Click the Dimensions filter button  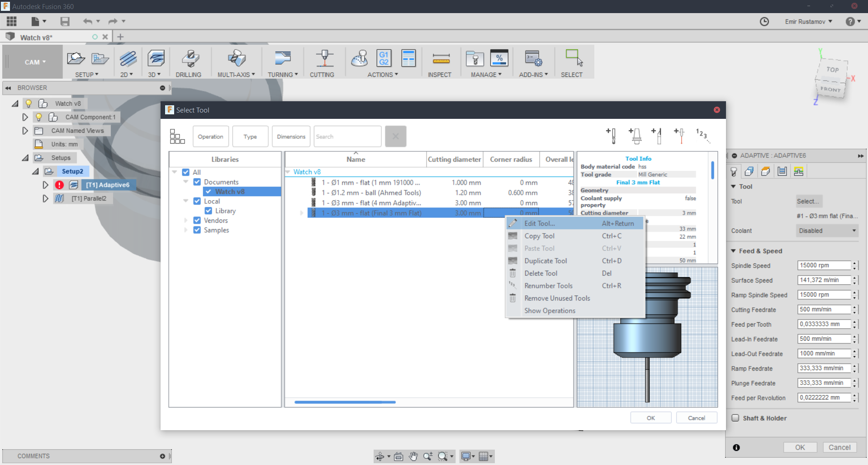point(291,136)
